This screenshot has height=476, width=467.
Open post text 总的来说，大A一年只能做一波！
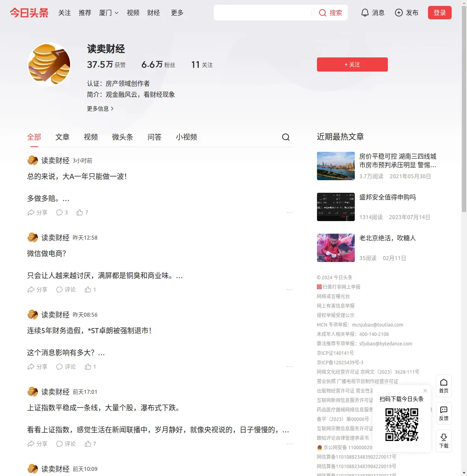coord(77,176)
